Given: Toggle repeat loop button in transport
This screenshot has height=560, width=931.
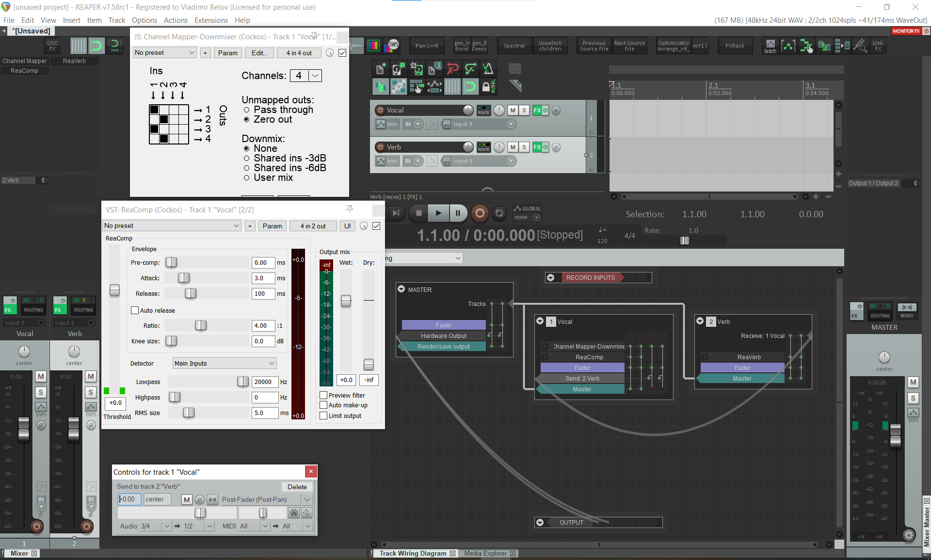Looking at the screenshot, I should pyautogui.click(x=499, y=213).
